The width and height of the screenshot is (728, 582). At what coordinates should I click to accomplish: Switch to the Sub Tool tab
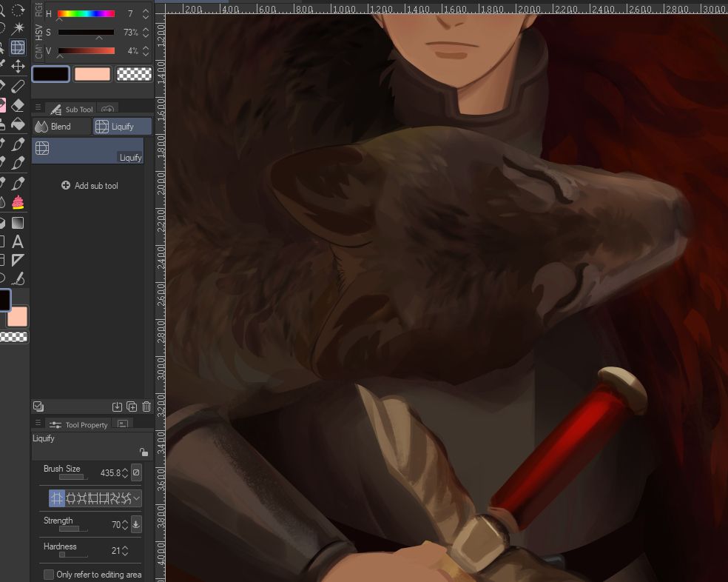click(71, 110)
